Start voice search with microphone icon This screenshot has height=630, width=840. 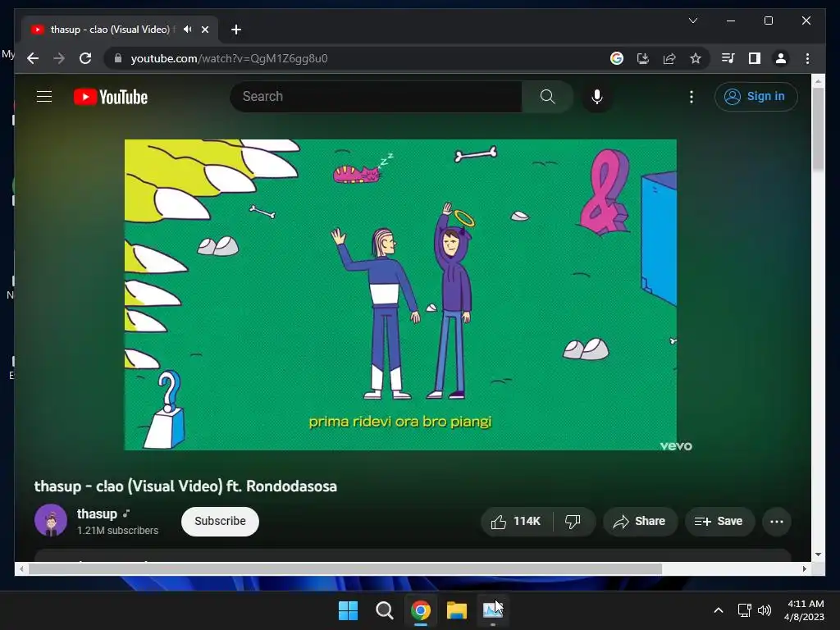(x=597, y=97)
